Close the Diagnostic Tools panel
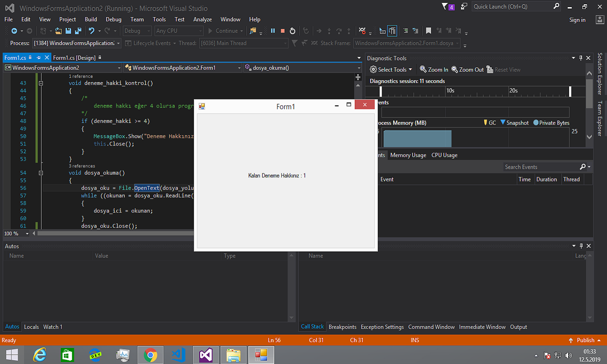This screenshot has height=364, width=607. click(589, 58)
